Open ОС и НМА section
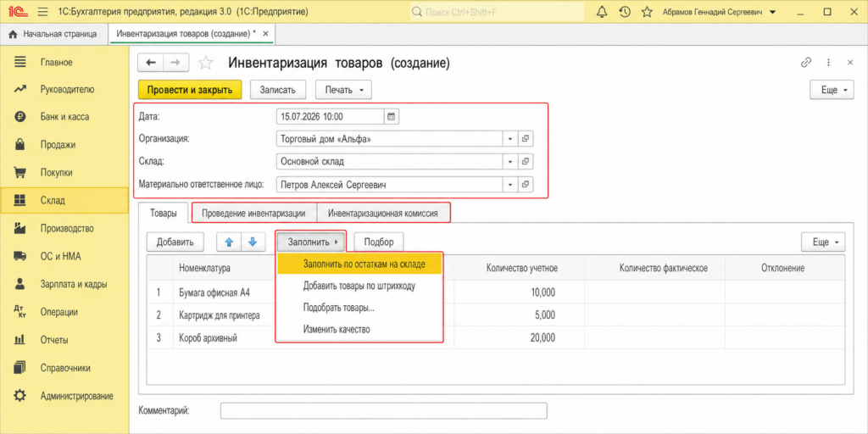Viewport: 868px width, 434px height. [x=64, y=256]
